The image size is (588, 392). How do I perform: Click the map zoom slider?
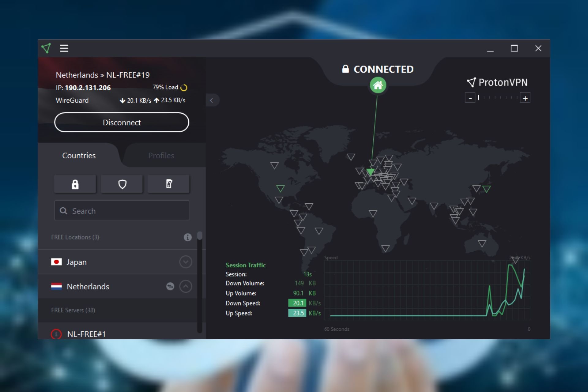coord(498,98)
